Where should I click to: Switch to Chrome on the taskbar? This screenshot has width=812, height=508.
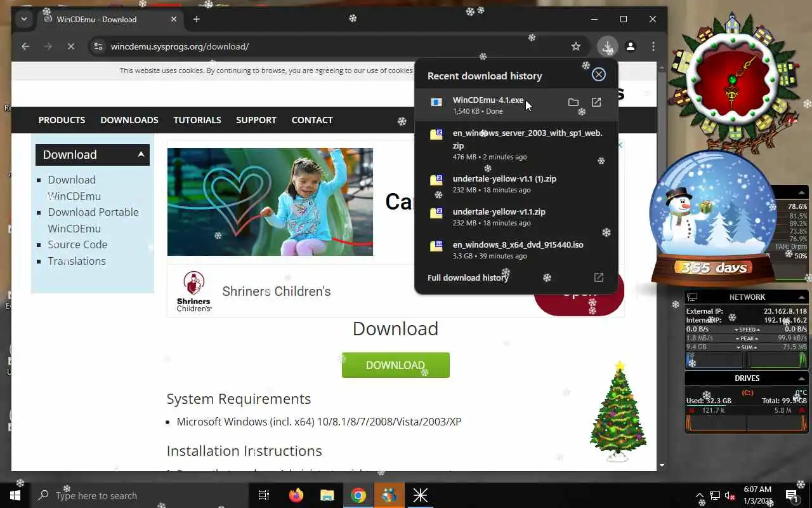click(x=358, y=495)
